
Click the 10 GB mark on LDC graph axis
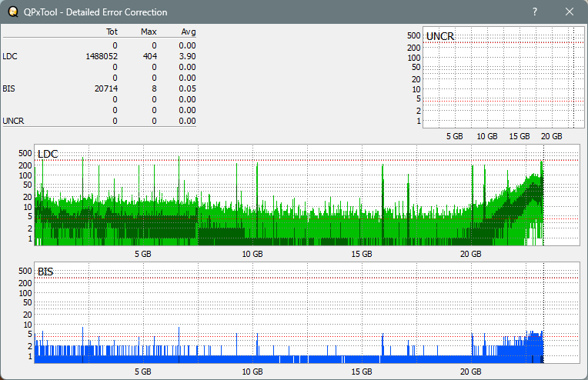click(252, 254)
